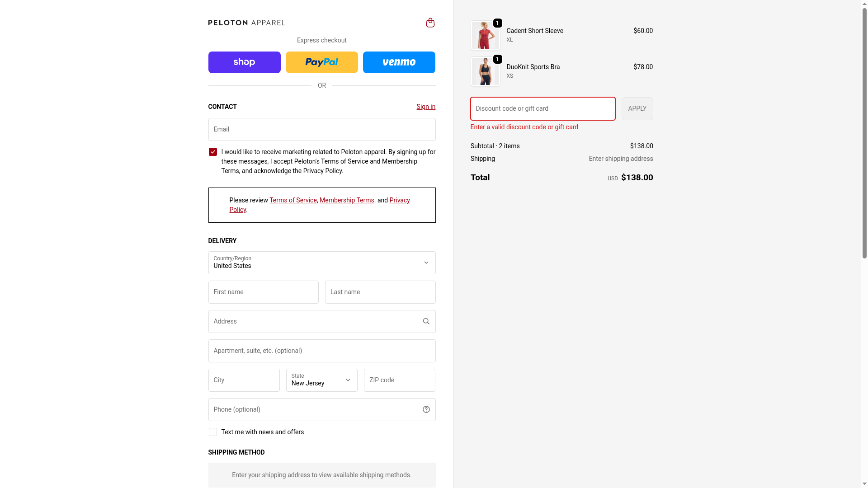The width and height of the screenshot is (868, 488).
Task: Open the shopping bag cart icon
Action: pyautogui.click(x=430, y=23)
